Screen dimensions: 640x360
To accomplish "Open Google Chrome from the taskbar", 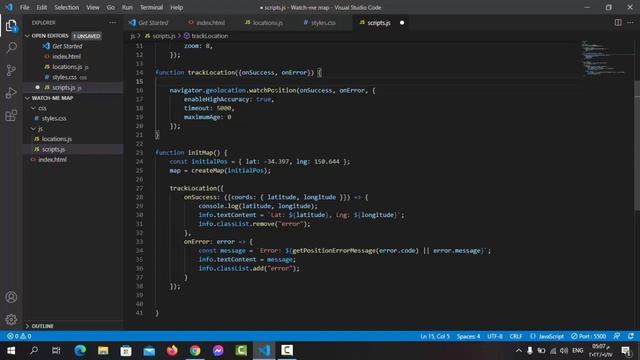I will click(195, 351).
